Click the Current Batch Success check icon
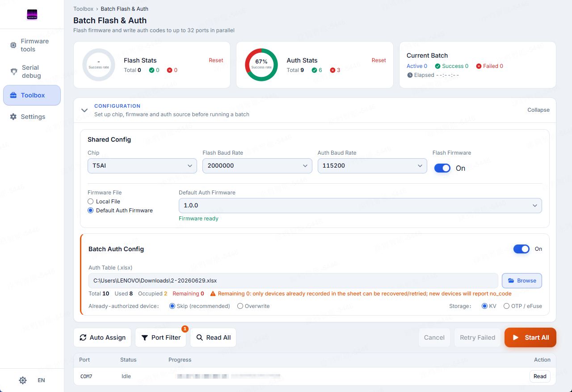This screenshot has width=572, height=392. (438, 66)
